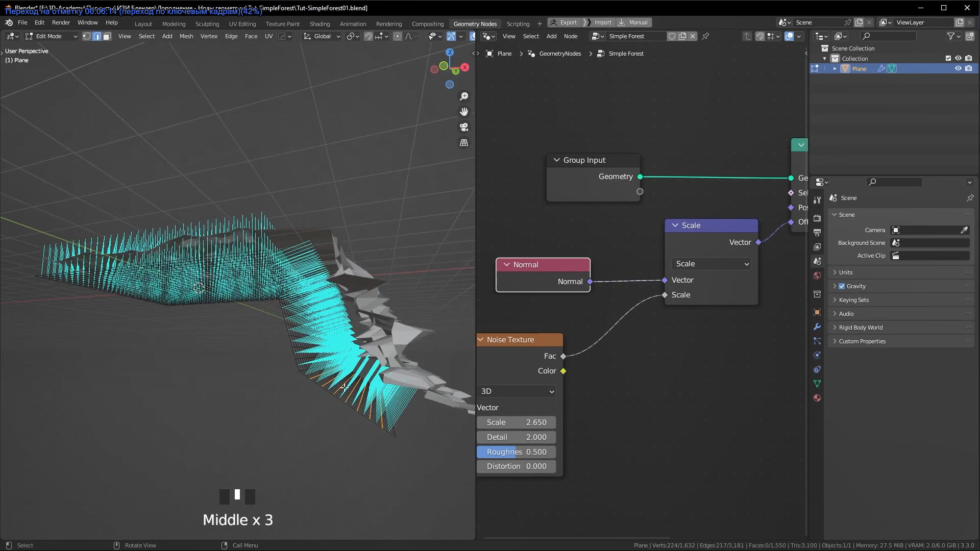Viewport: 980px width, 551px height.
Task: Switch orthographic/perspective grid icon
Action: [464, 143]
